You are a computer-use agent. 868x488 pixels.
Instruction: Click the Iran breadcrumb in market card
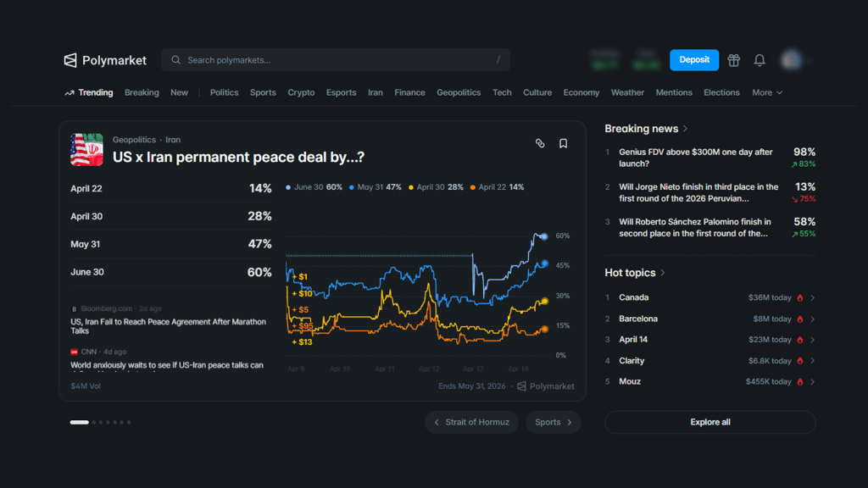(x=173, y=140)
